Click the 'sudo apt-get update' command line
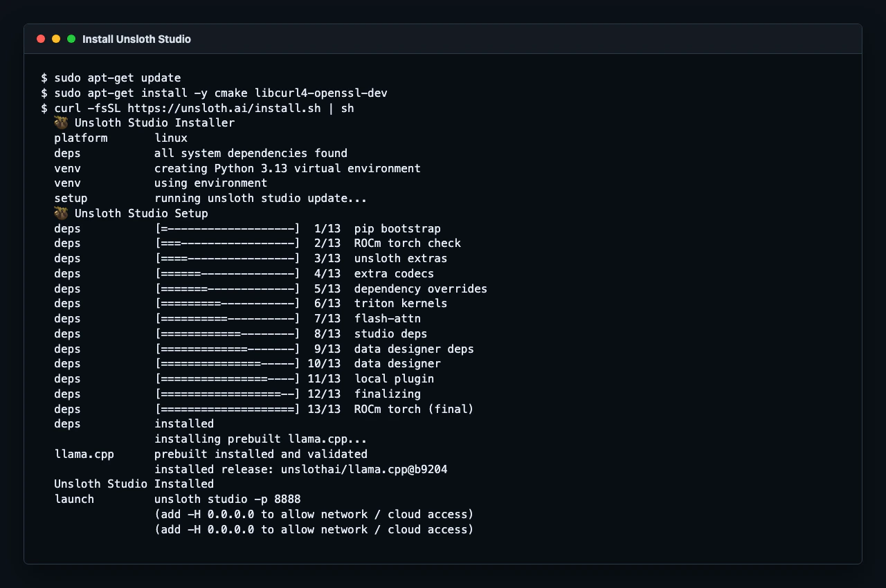 tap(111, 78)
